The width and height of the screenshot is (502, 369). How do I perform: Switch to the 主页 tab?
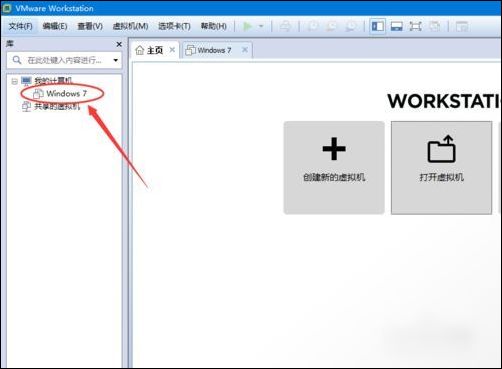click(x=155, y=50)
